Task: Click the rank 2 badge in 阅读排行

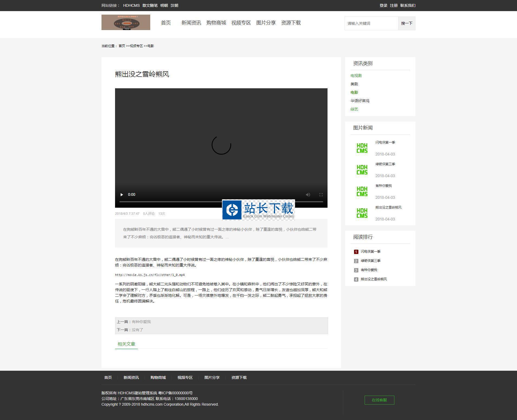Action: click(356, 261)
